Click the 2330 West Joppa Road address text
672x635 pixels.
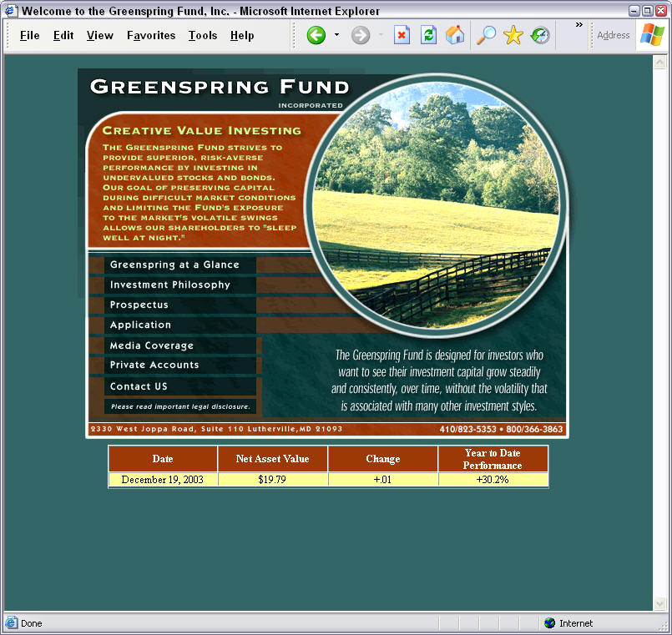pos(216,429)
